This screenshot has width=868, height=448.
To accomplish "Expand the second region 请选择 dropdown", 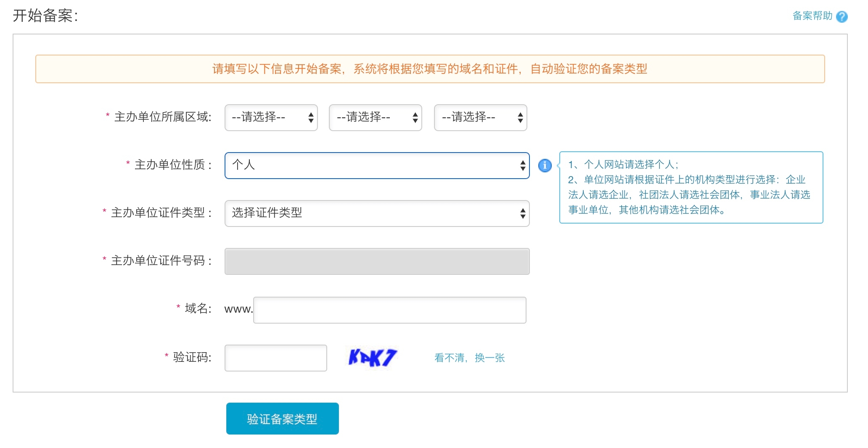I will tap(375, 118).
